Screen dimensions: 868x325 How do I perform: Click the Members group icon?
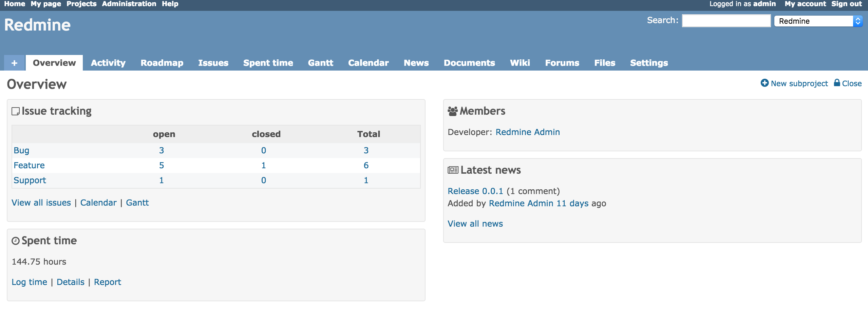[453, 111]
